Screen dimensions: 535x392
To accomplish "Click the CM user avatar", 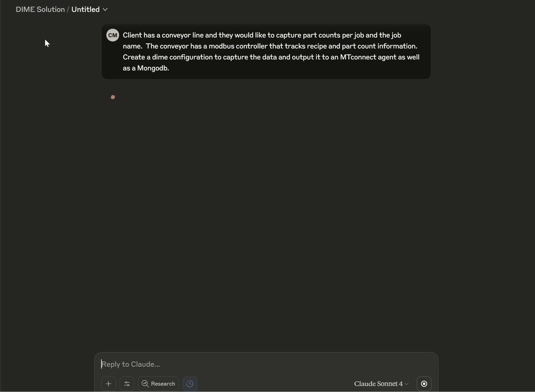I will (x=113, y=35).
